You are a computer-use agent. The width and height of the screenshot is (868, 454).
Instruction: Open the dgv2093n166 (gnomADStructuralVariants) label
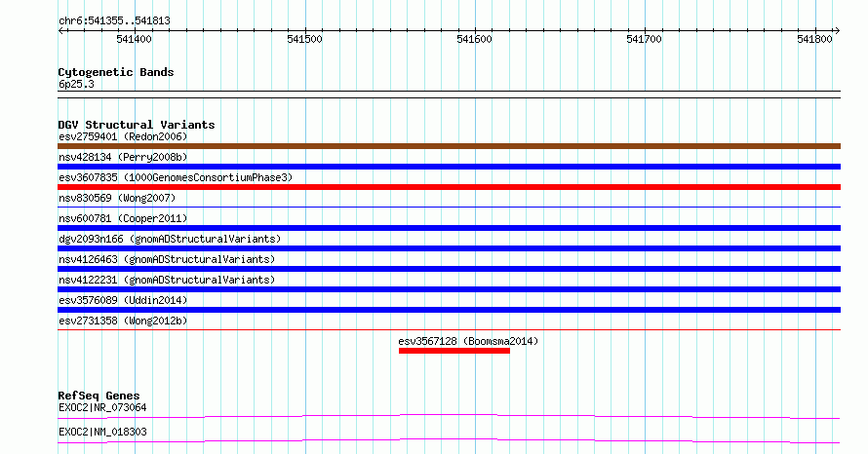pos(170,239)
